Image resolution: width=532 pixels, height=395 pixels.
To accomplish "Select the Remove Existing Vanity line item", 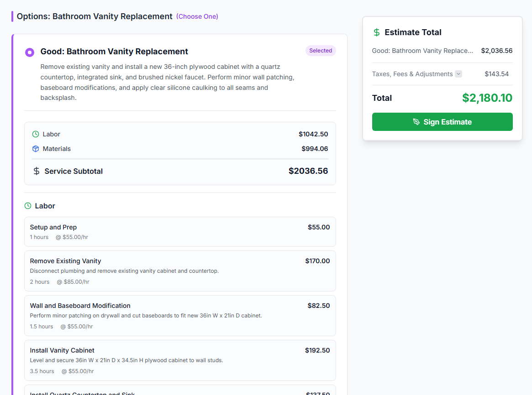I will point(180,271).
